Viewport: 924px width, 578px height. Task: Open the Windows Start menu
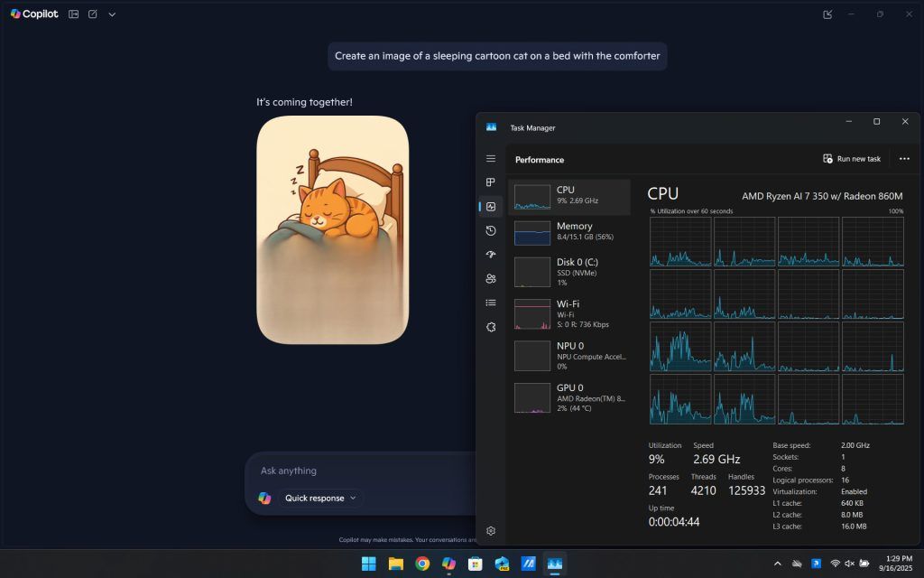click(369, 564)
